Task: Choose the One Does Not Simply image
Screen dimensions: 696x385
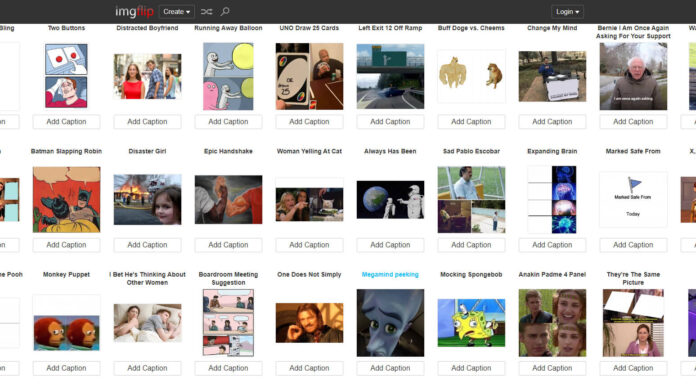Action: [x=309, y=323]
